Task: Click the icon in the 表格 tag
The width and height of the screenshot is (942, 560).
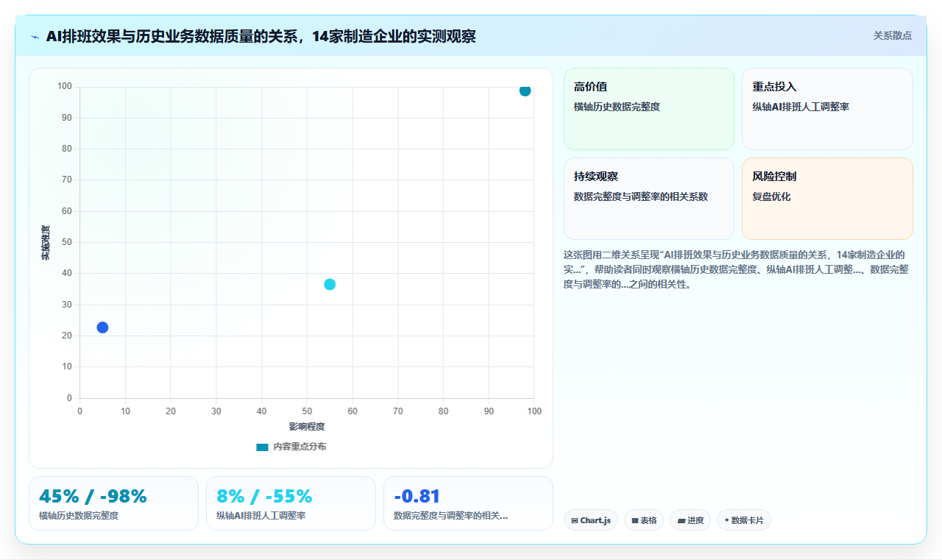Action: click(x=635, y=521)
